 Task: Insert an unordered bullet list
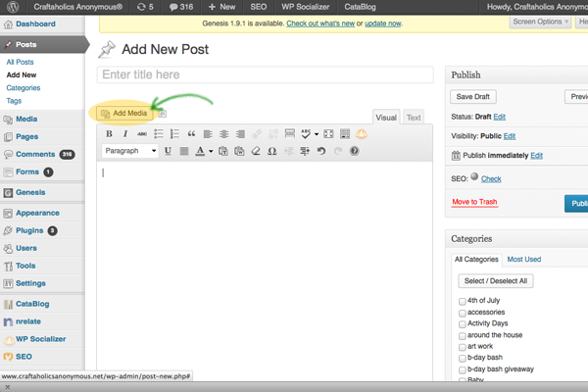pyautogui.click(x=158, y=134)
